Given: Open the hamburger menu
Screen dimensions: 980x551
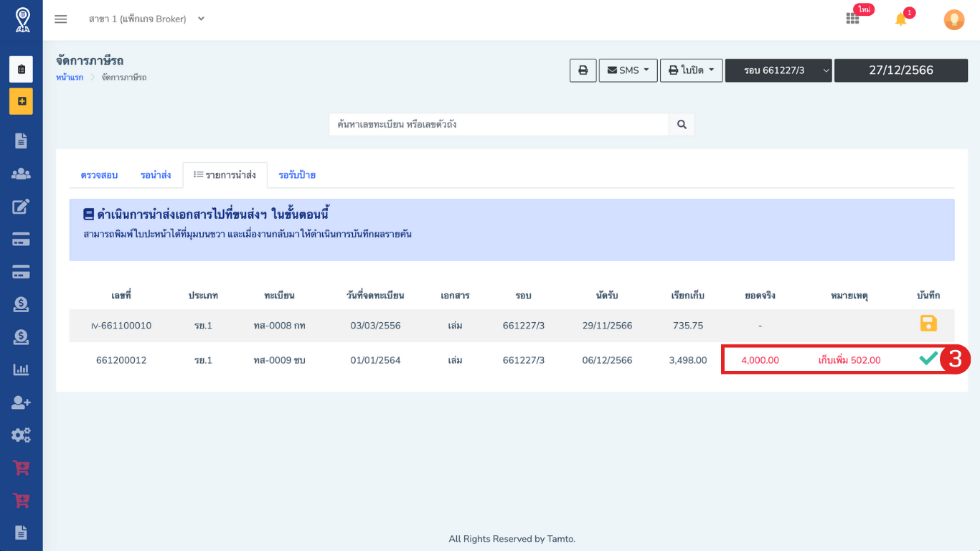Looking at the screenshot, I should (61, 19).
